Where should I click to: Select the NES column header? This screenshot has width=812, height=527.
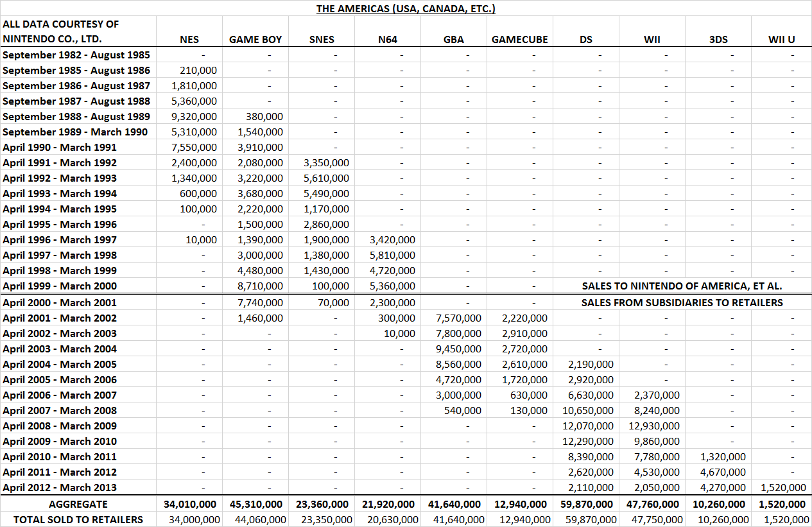pos(189,39)
